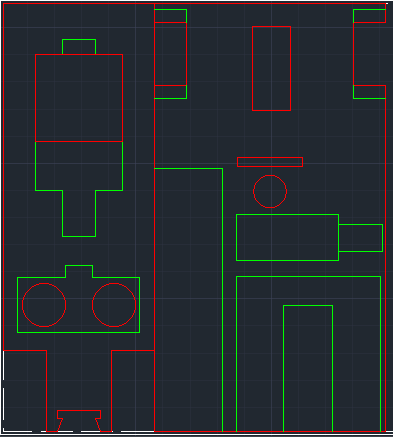Click the green notch atop the two-circle box

pyautogui.click(x=79, y=271)
